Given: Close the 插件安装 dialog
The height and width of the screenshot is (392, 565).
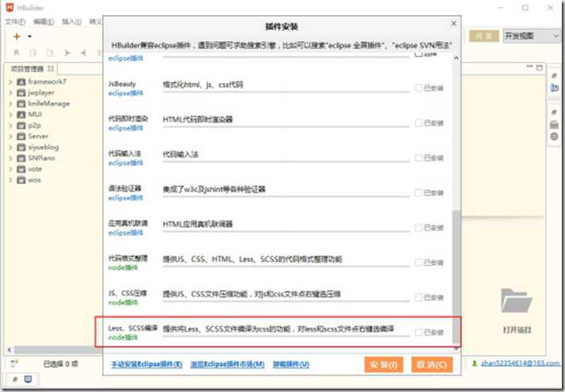Looking at the screenshot, I should click(x=453, y=24).
